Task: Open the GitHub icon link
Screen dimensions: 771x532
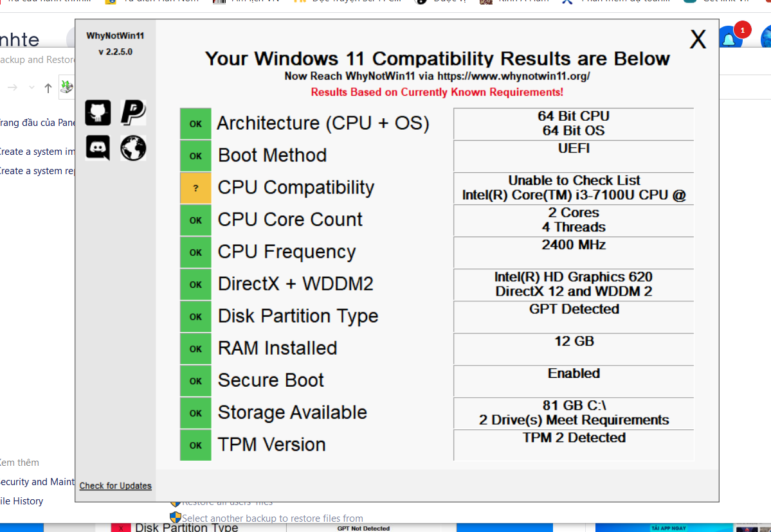Action: coord(98,112)
